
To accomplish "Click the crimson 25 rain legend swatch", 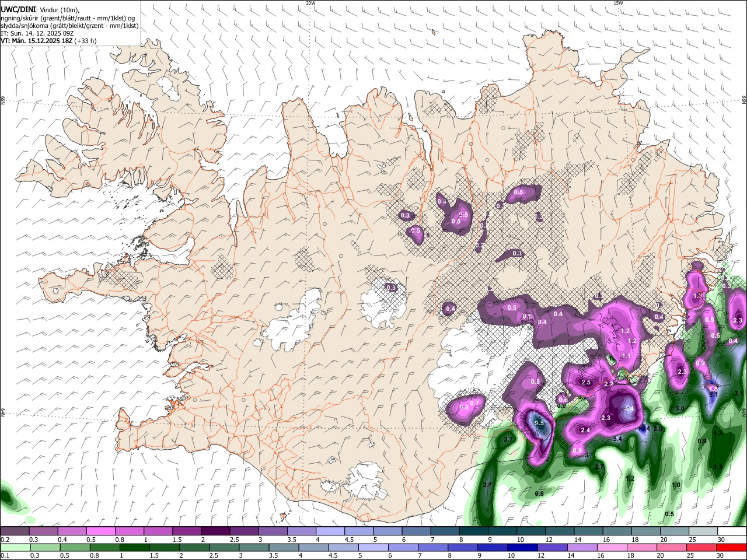I will click(701, 547).
